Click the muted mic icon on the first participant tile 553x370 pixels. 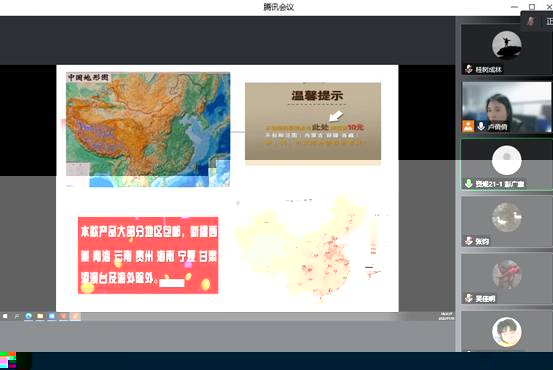(469, 69)
